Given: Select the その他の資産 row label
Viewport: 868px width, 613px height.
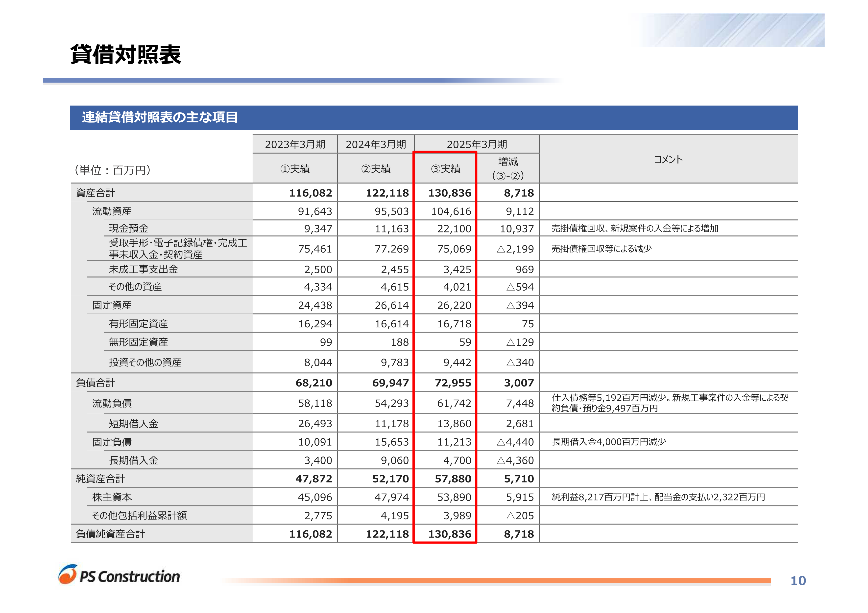Looking at the screenshot, I should click(x=135, y=287).
